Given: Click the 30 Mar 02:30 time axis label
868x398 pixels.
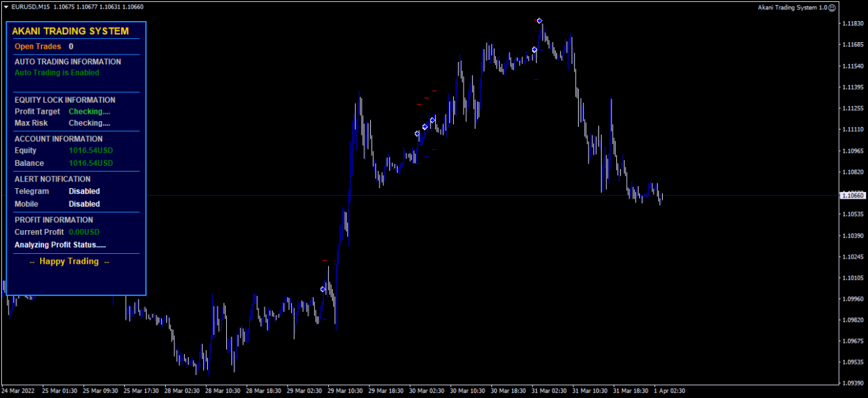Looking at the screenshot, I should click(x=427, y=390).
